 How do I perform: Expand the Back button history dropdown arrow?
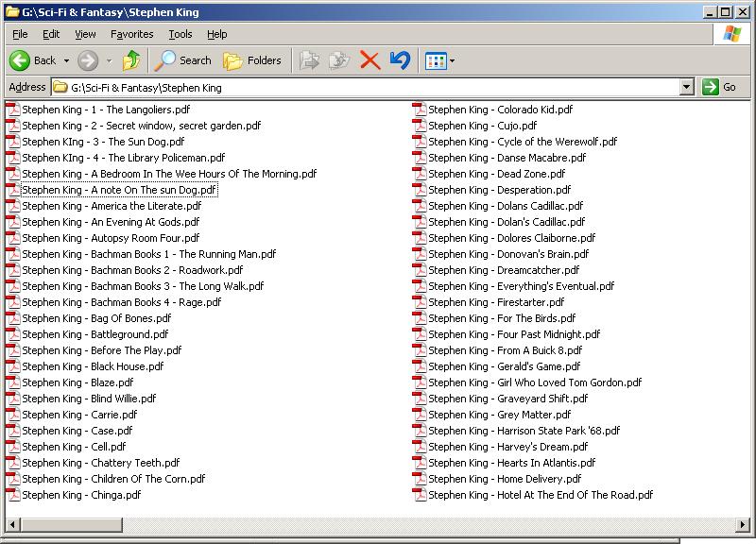pos(66,60)
